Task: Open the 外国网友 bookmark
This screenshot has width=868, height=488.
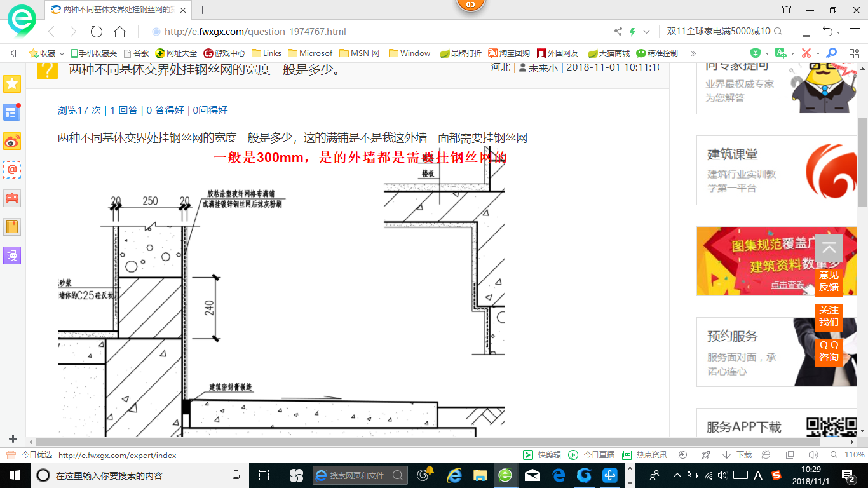Action: pos(557,53)
